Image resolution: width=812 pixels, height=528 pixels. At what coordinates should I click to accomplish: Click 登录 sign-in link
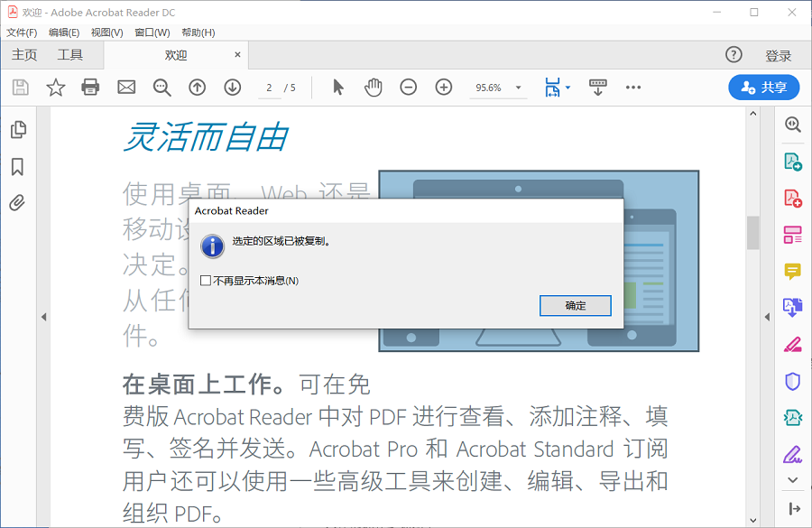779,55
